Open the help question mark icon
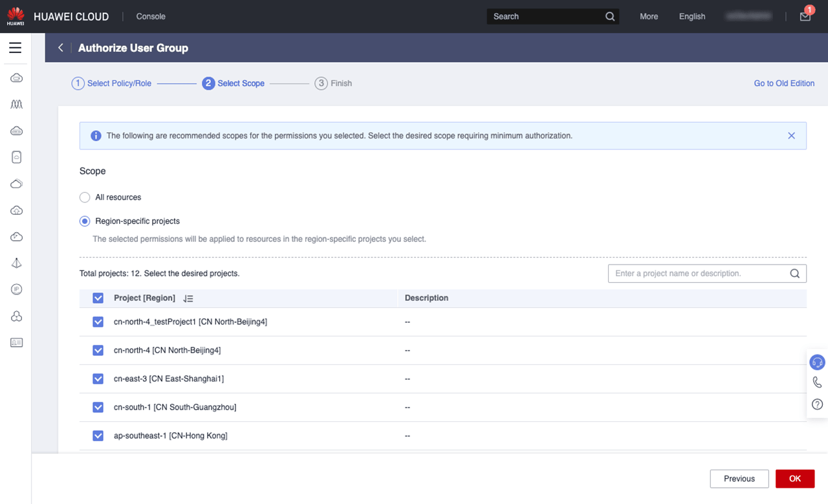 [x=817, y=404]
